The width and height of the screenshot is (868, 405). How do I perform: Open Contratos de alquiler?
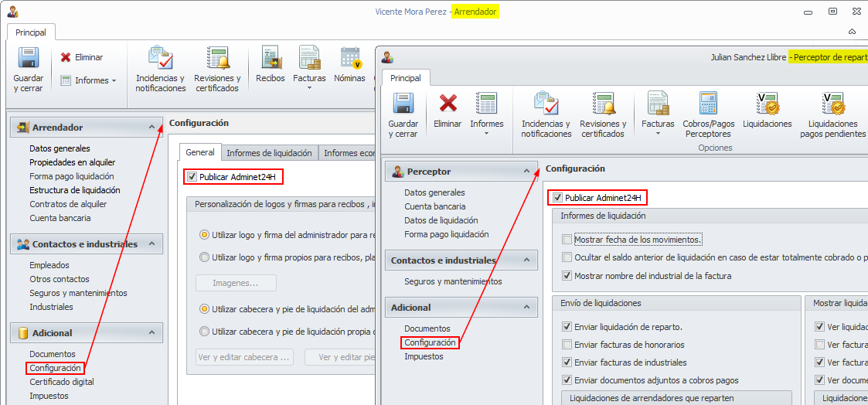tap(69, 203)
